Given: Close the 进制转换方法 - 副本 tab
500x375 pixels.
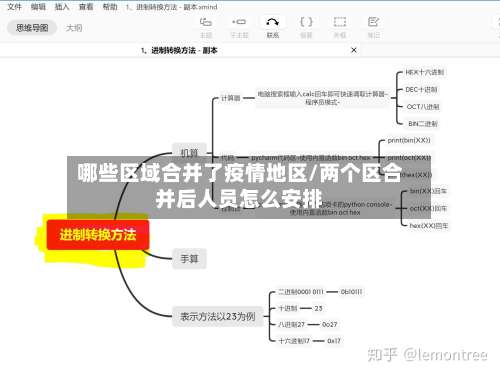Looking at the screenshot, I should pos(354,50).
